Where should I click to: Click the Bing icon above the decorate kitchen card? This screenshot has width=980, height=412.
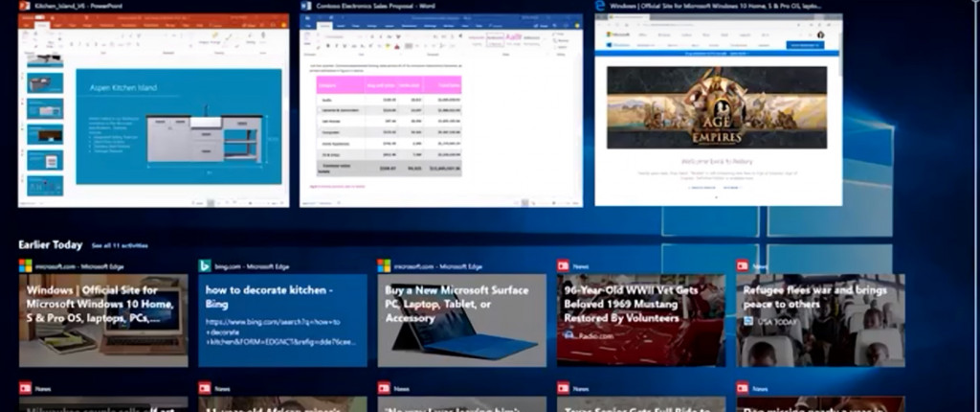[x=205, y=266]
